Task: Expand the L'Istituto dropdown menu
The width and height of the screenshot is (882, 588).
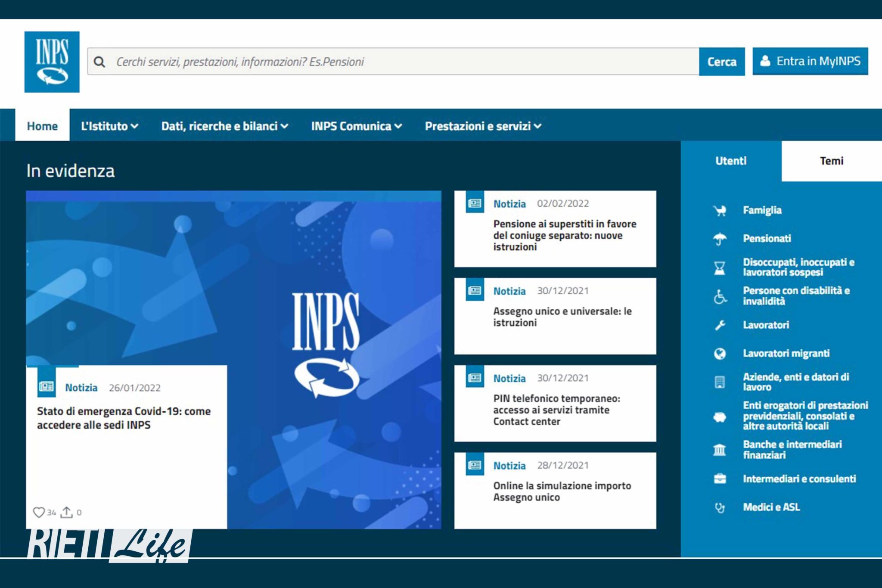Action: 109,126
